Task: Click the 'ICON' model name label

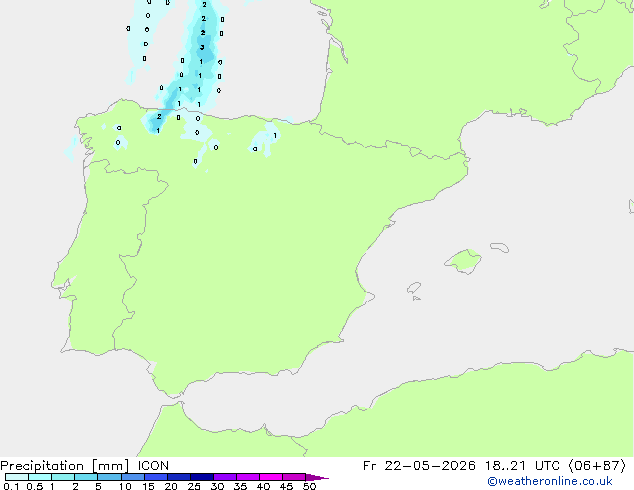Action: click(153, 466)
